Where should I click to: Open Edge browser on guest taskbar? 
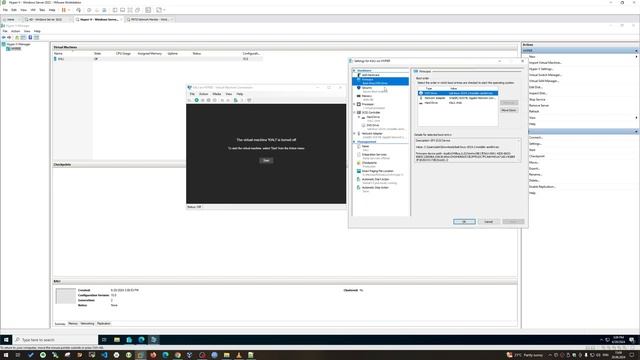coord(141,340)
